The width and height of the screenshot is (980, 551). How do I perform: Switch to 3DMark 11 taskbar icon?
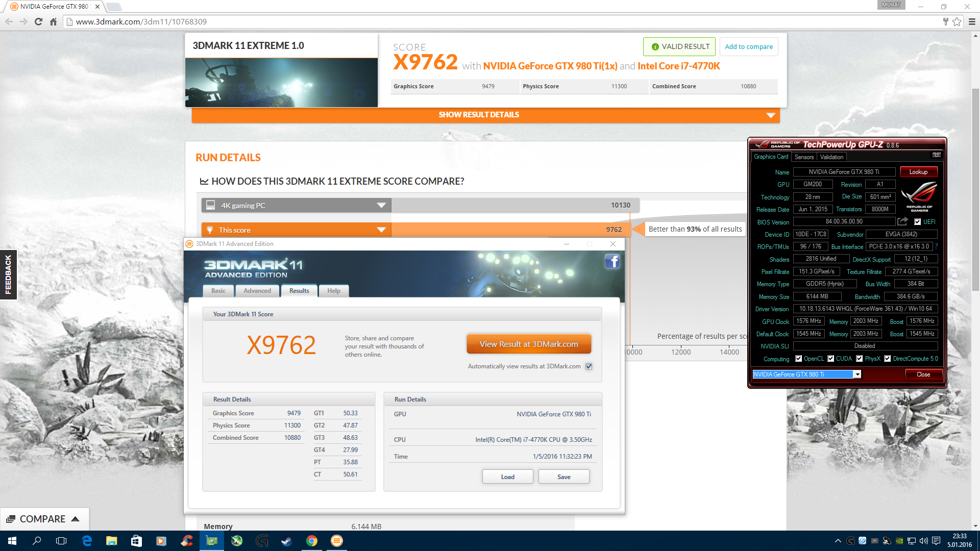point(337,541)
